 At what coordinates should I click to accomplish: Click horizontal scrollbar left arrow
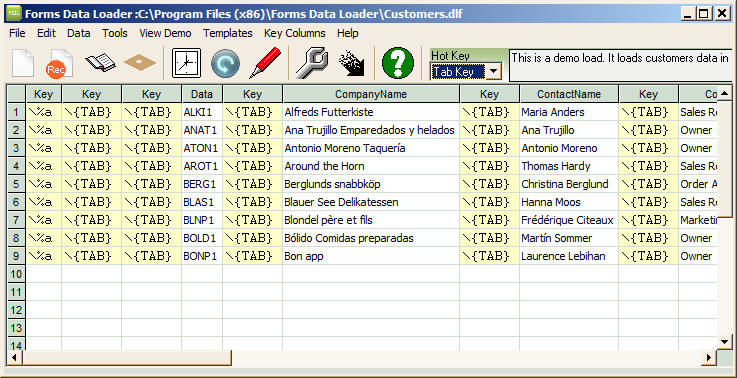[x=14, y=358]
